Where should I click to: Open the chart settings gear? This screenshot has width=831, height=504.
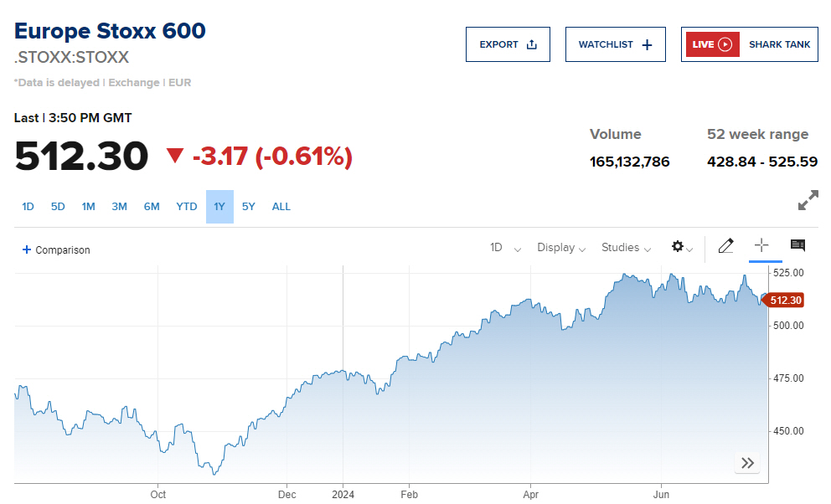[x=678, y=248]
